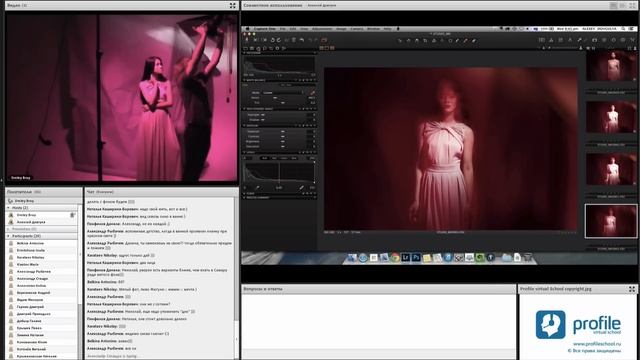Viewport: 640px width, 360px height.
Task: Maximize the Profile virtual School copyright pod
Action: click(632, 289)
